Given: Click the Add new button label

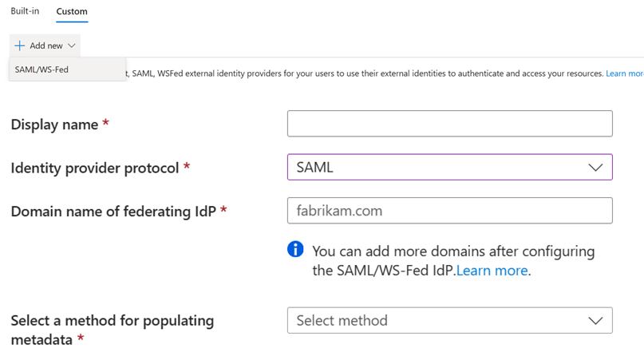Looking at the screenshot, I should click(46, 46).
